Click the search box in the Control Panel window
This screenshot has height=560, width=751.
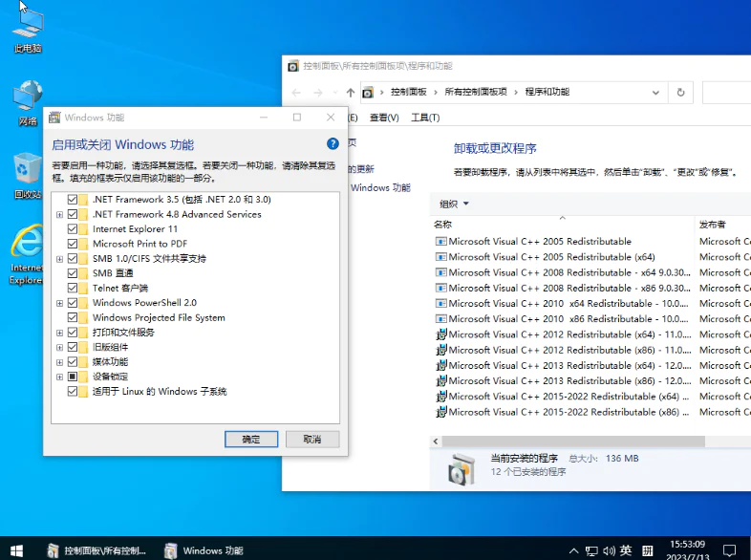(726, 93)
